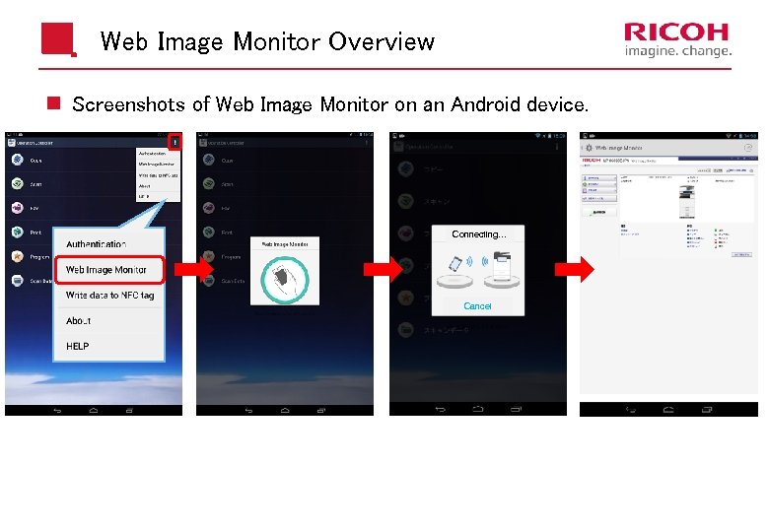This screenshot has height=532, width=769.
Task: Open the Scan app icon in the first screenshot
Action: 18,183
